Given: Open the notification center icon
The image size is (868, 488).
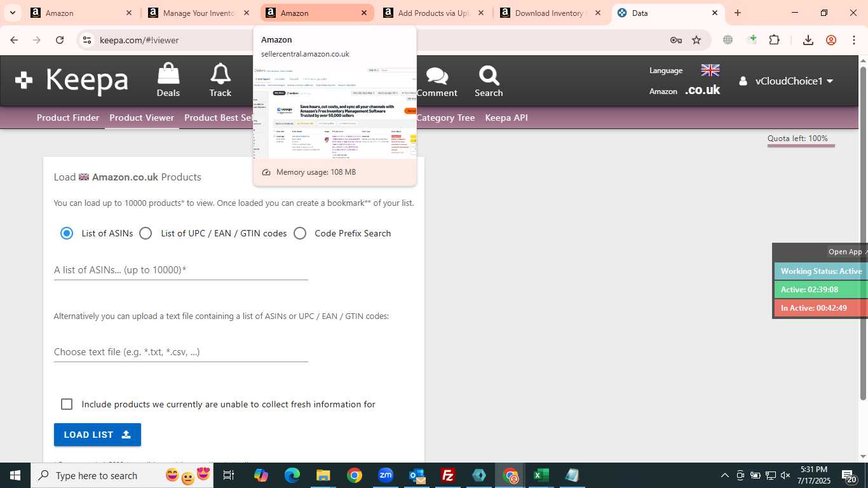Looking at the screenshot, I should point(849,476).
